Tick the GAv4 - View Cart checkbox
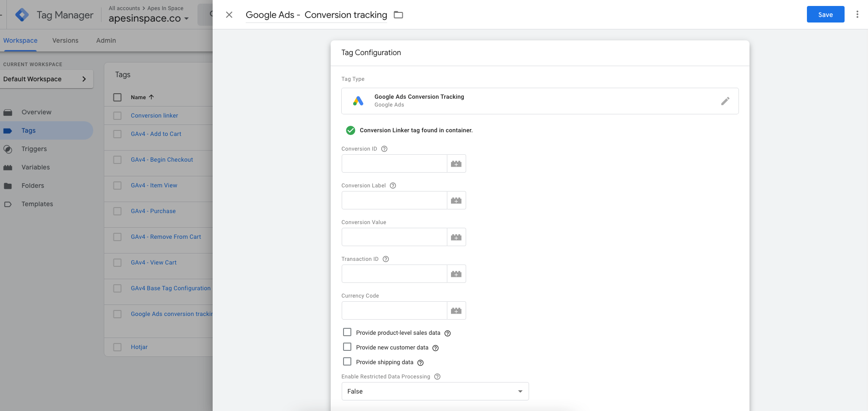Screen dimensions: 868x411 (118, 263)
